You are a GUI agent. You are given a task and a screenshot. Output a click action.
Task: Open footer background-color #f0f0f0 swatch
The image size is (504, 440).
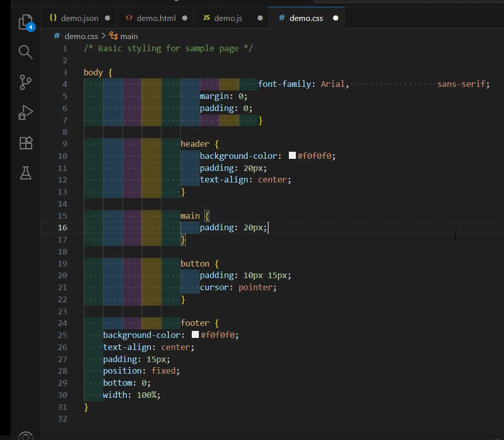pyautogui.click(x=195, y=335)
